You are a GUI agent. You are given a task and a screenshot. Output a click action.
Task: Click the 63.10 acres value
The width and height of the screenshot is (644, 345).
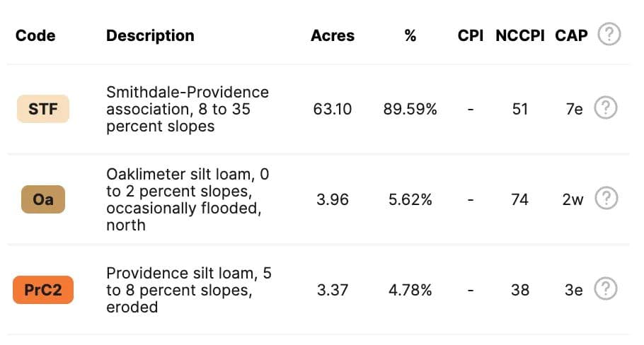(333, 110)
